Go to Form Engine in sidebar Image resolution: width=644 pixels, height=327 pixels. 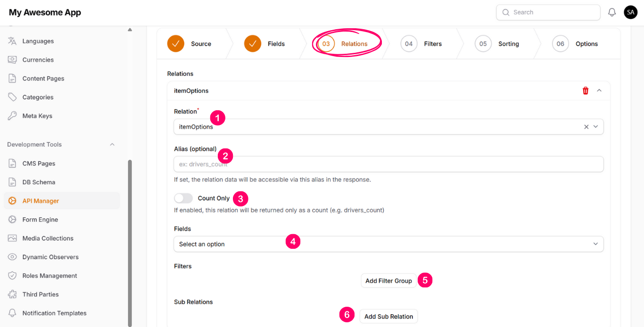pyautogui.click(x=40, y=220)
